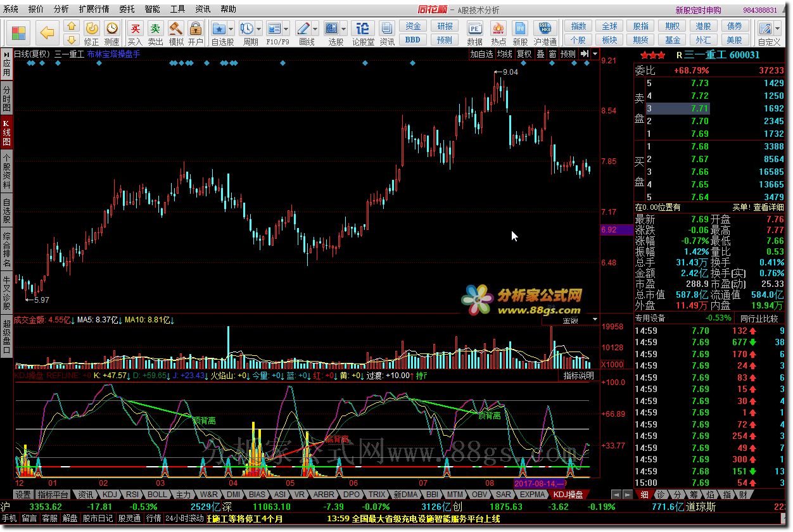The image size is (793, 532).
Task: Click the 周期 period clock icon
Action: (x=247, y=29)
